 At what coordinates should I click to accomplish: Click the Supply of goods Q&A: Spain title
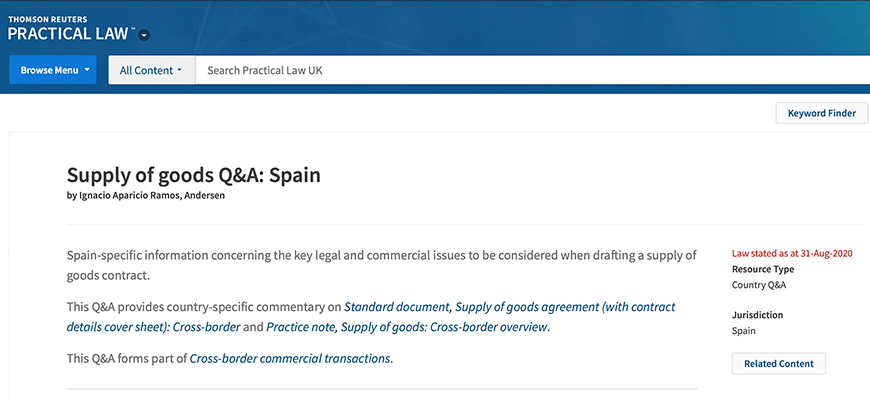click(x=193, y=175)
